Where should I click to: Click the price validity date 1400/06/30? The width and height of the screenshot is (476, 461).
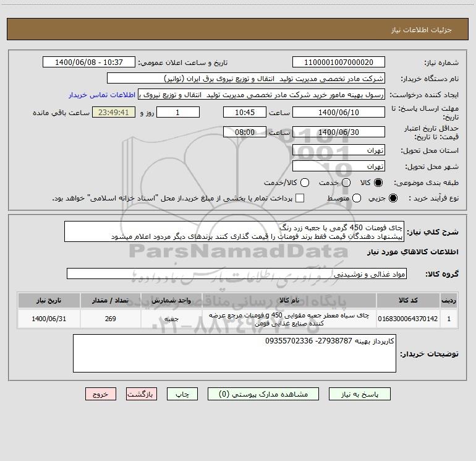(x=339, y=132)
